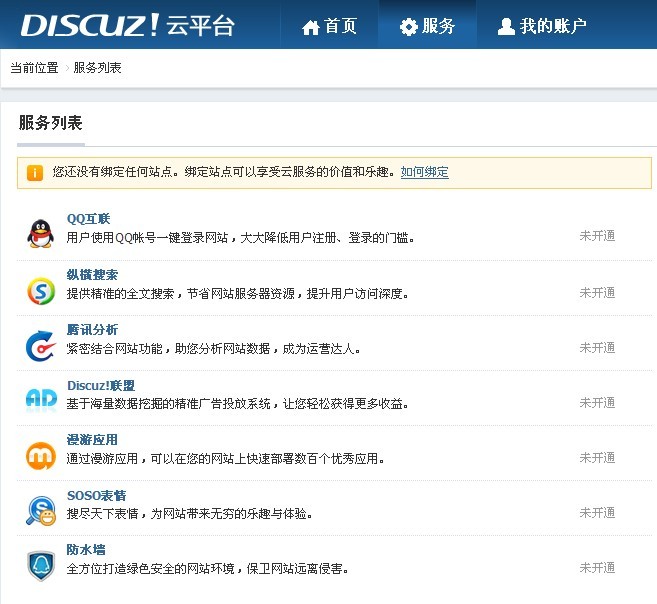Click the user icon next to 我的账户
This screenshot has height=604, width=657.
point(506,26)
